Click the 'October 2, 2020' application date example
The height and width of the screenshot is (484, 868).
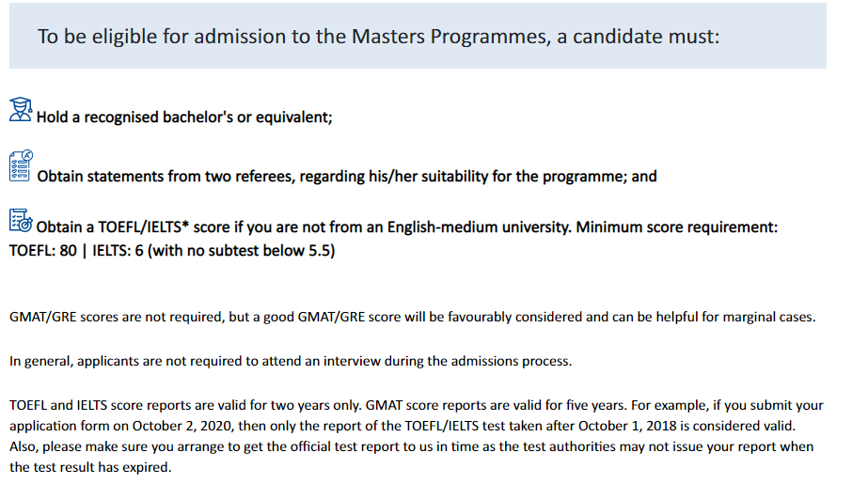coord(177,426)
